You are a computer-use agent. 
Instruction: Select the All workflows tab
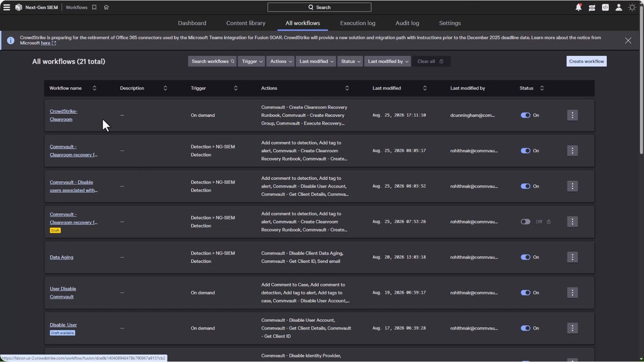(x=303, y=23)
